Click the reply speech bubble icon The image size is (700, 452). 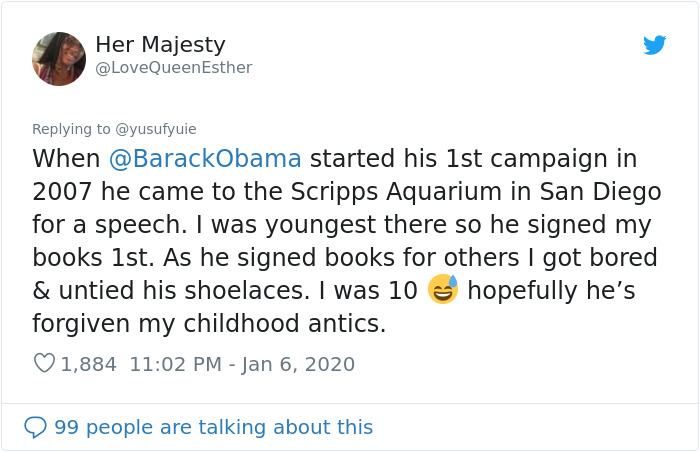coord(35,427)
